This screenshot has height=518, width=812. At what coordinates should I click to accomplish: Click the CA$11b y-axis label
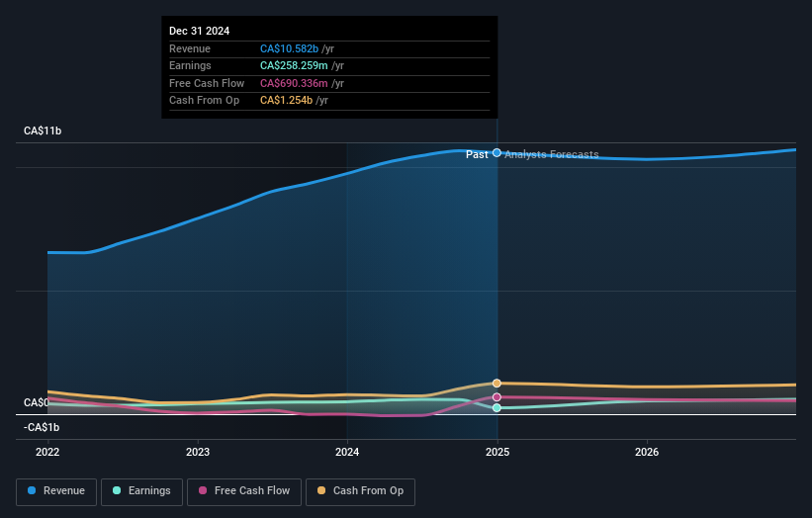click(x=43, y=130)
